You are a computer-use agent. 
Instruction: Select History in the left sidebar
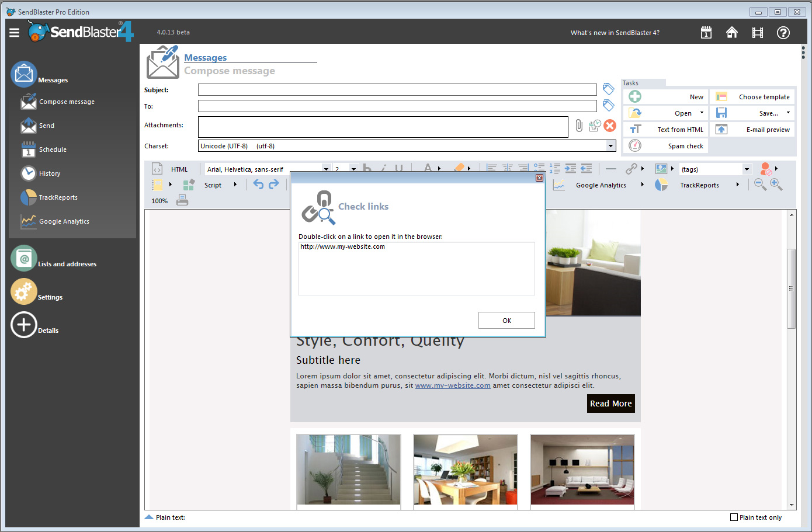tap(50, 173)
